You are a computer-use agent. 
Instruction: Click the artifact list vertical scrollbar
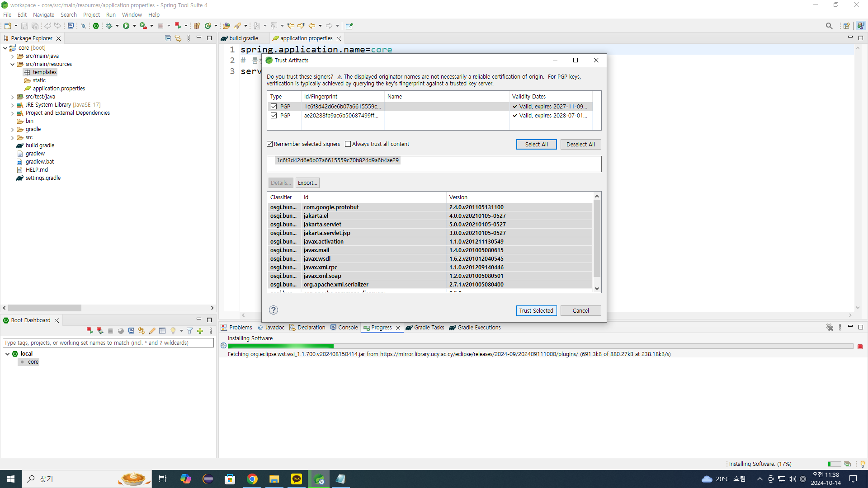click(x=597, y=239)
